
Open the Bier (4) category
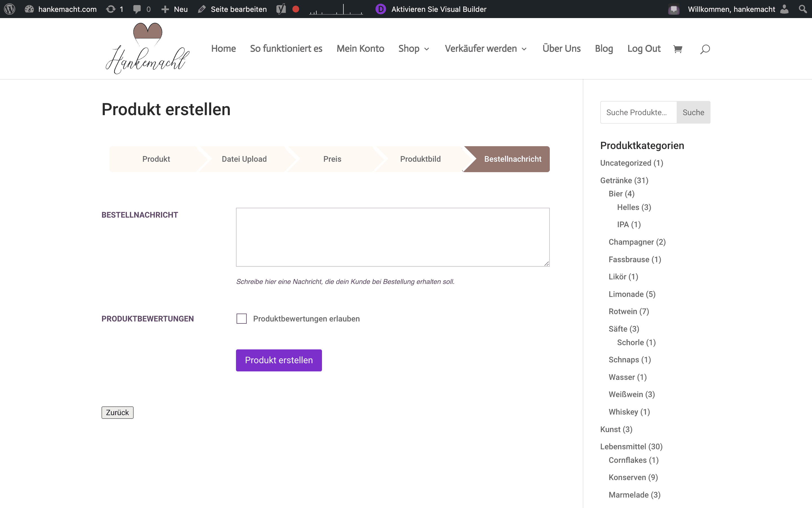coord(621,194)
